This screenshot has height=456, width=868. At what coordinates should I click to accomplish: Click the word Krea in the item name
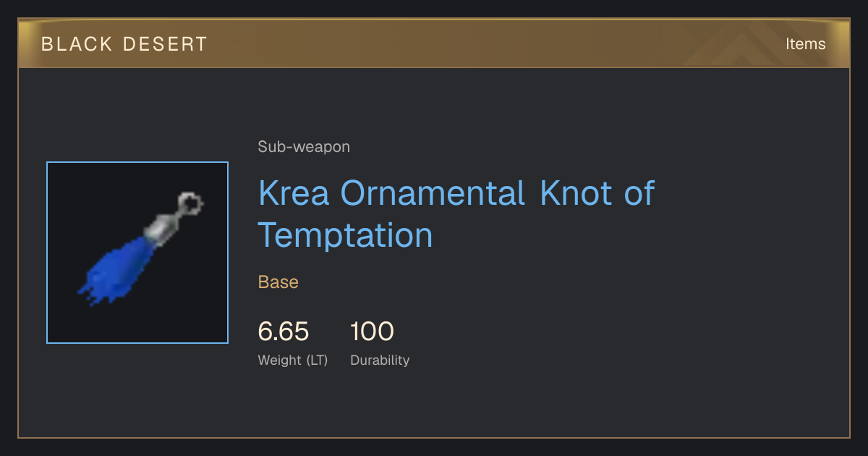click(294, 193)
